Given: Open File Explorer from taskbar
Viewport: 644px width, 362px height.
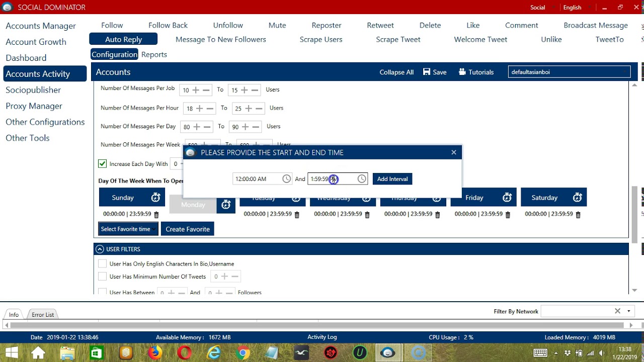Looking at the screenshot, I should coord(67,353).
